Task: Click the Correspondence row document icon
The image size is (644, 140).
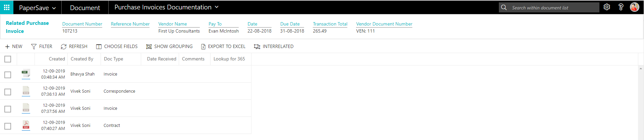Action: 26,91
